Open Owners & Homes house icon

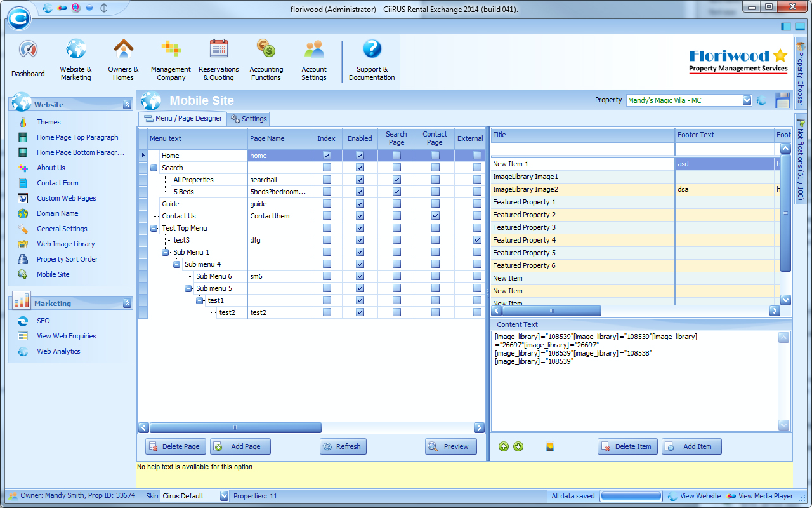pos(123,50)
